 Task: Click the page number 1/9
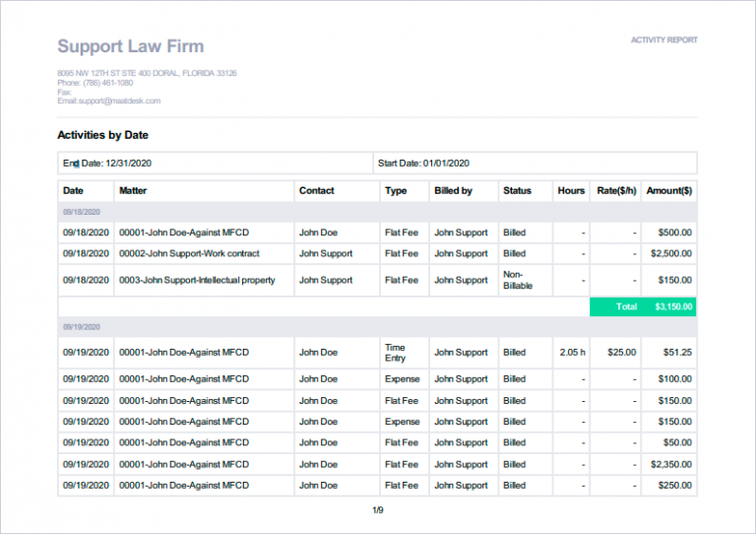[378, 510]
